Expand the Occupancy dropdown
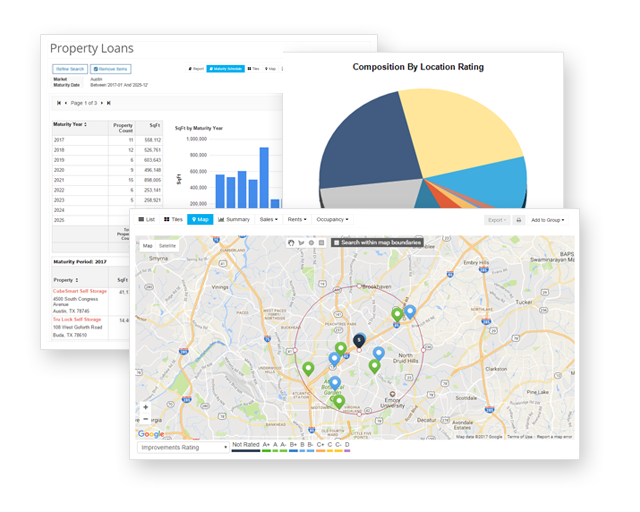The height and width of the screenshot is (512, 640). pos(331,219)
